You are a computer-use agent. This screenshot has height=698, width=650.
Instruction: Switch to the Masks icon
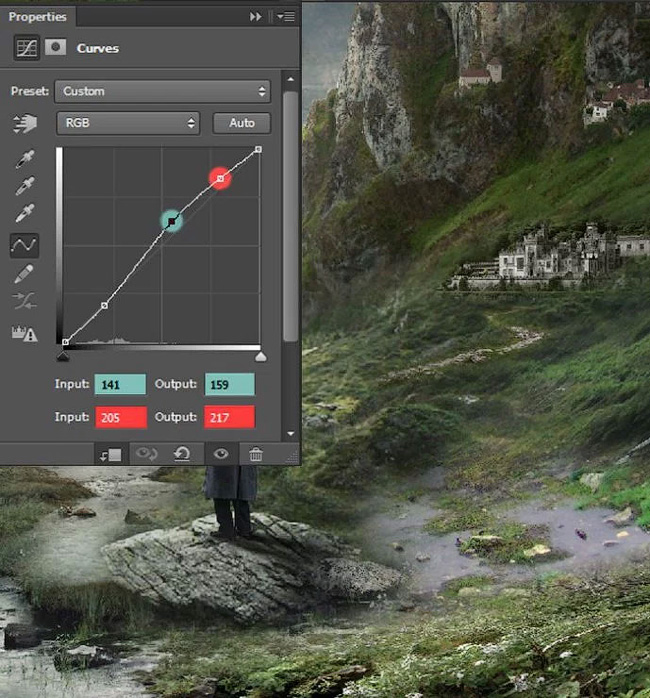pyautogui.click(x=56, y=47)
